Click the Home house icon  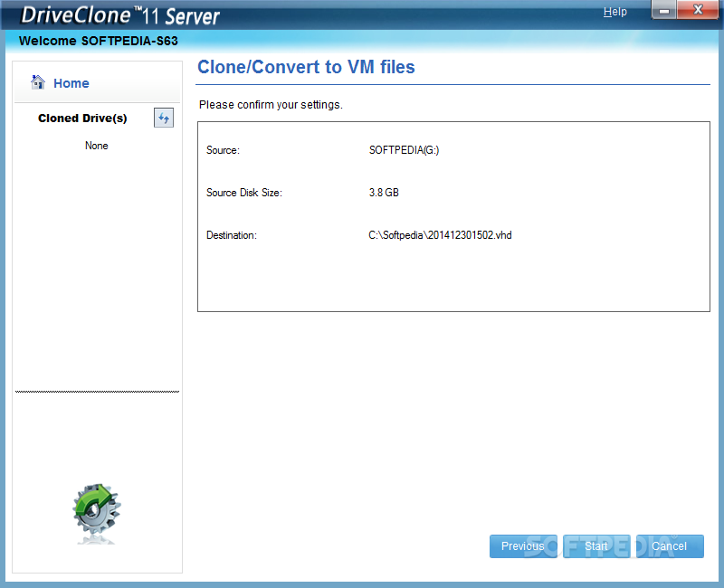(x=38, y=82)
